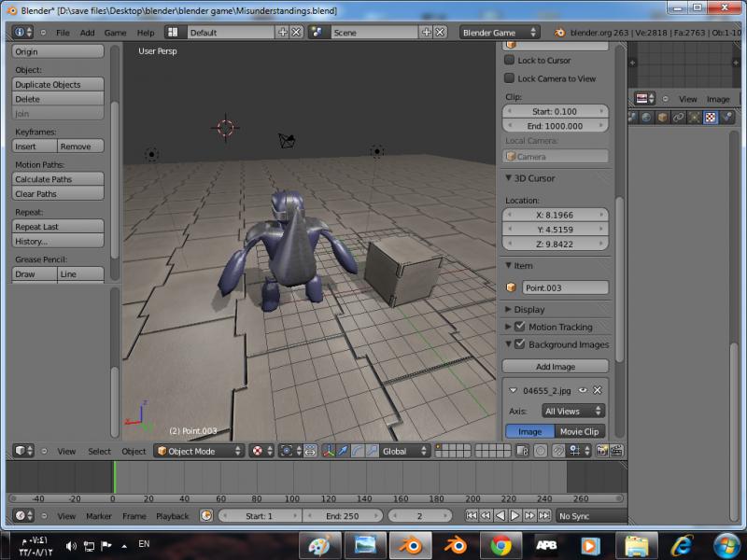This screenshot has height=560, width=747.
Task: Click the cursor X: 8.1966 field
Action: click(555, 215)
